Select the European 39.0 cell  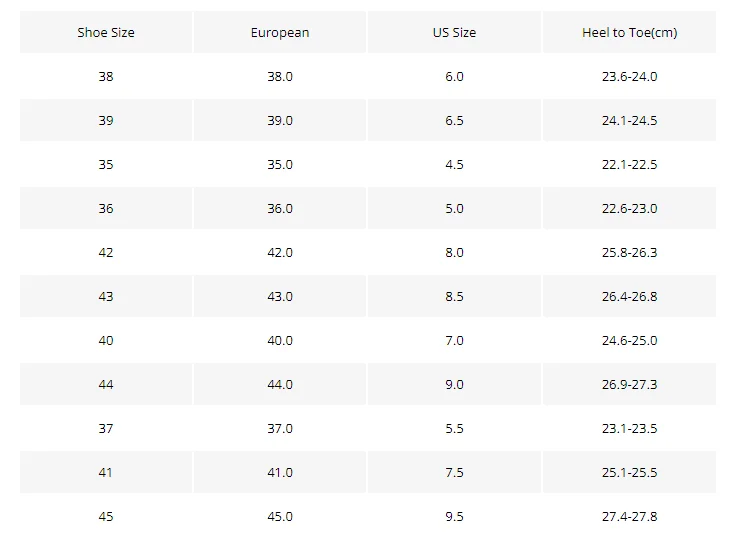280,120
